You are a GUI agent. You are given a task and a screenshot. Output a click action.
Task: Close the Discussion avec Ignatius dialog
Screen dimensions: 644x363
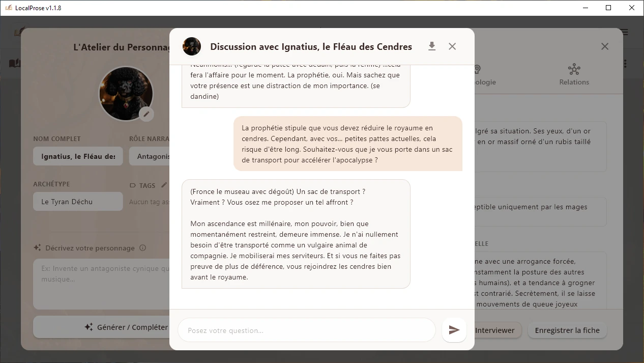tap(452, 46)
